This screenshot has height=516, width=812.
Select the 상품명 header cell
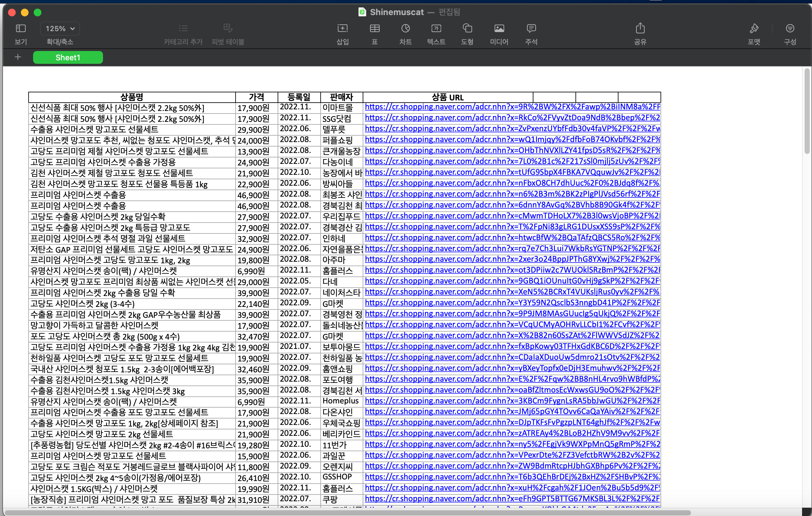coord(132,97)
